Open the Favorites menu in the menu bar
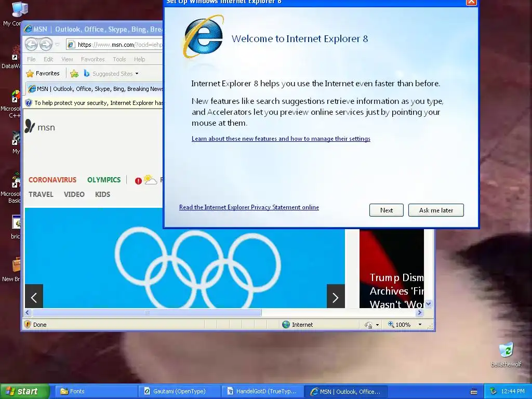The height and width of the screenshot is (399, 532). 92,59
